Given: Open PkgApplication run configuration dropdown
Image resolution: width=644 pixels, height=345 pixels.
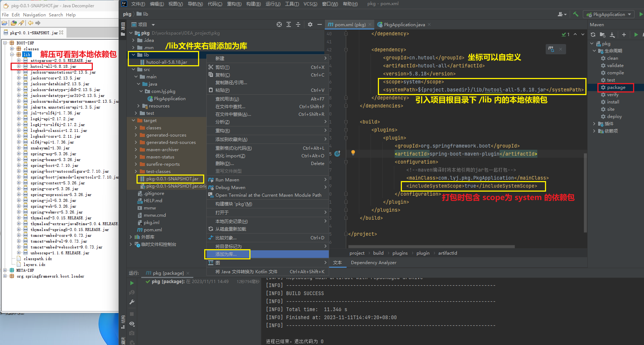Looking at the screenshot, I should 609,14.
